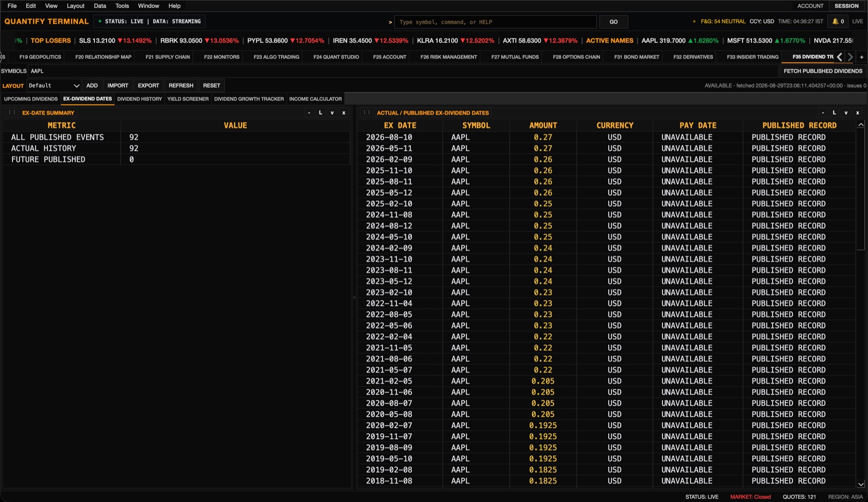Sort by the EX DATE column header
This screenshot has height=502, width=868.
click(x=400, y=125)
